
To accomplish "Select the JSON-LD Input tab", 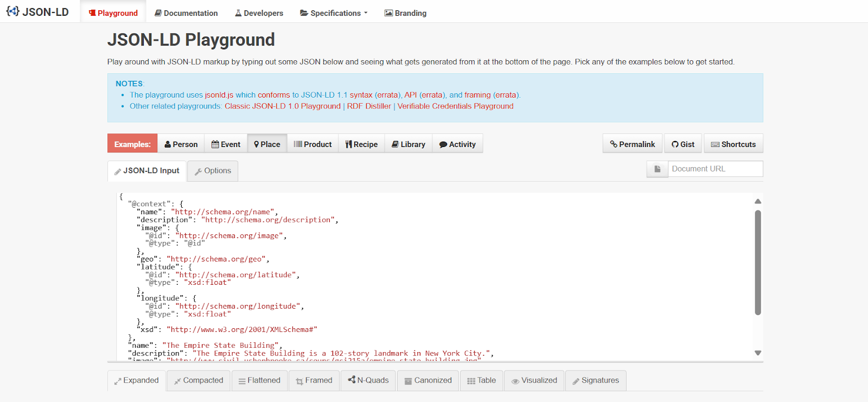I will click(146, 170).
